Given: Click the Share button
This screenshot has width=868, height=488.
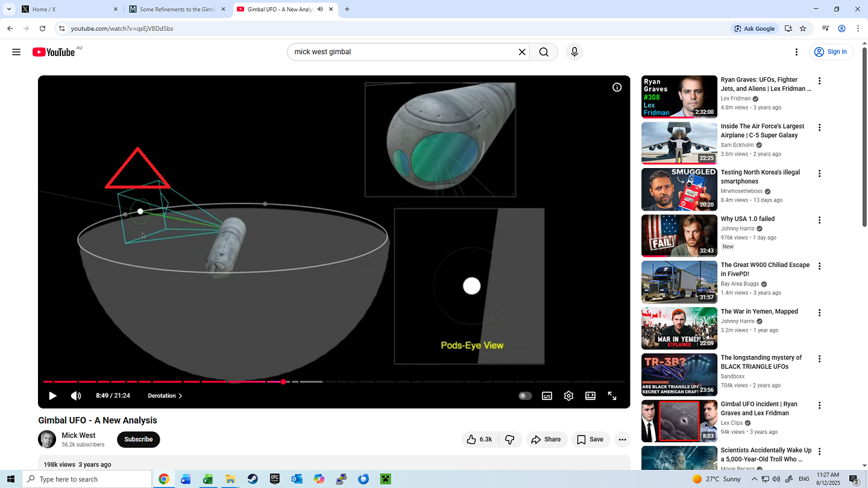Looking at the screenshot, I should pyautogui.click(x=546, y=439).
